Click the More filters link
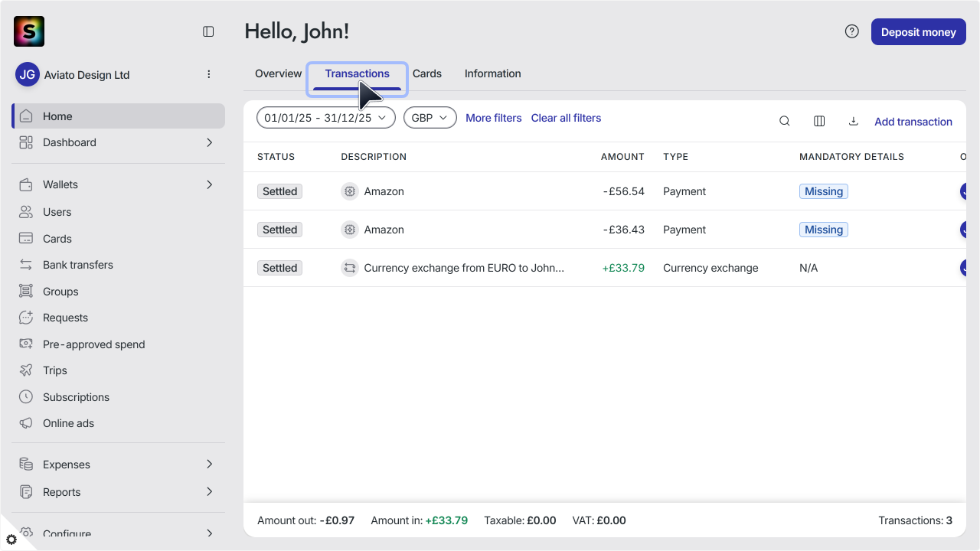 coord(493,118)
